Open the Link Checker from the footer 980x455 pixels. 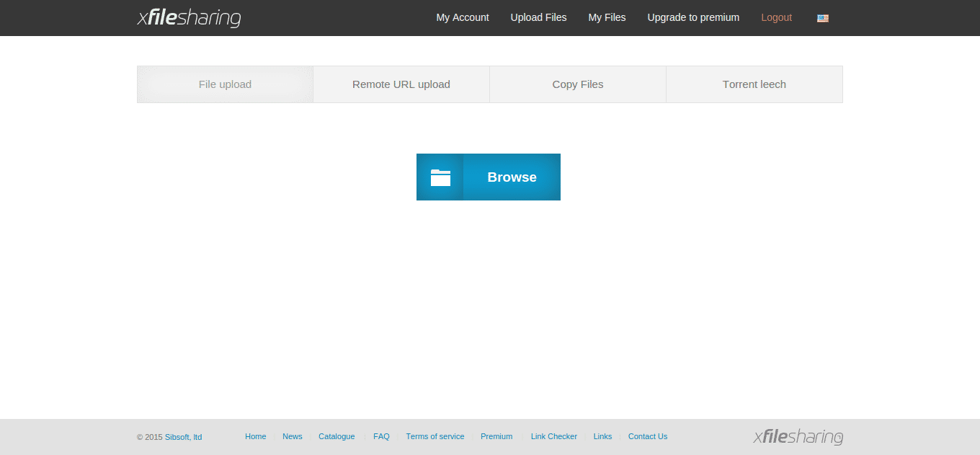tap(553, 436)
